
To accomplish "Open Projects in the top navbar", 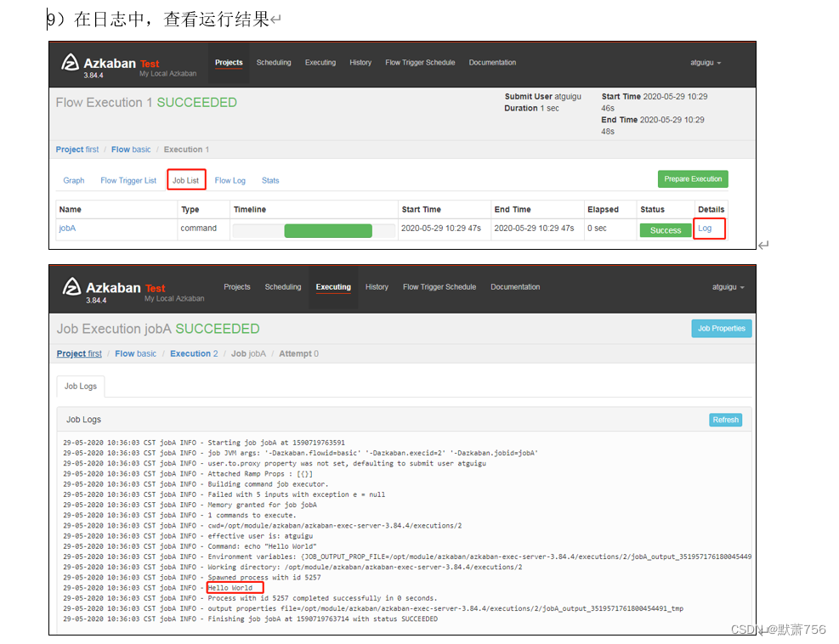I will [229, 63].
